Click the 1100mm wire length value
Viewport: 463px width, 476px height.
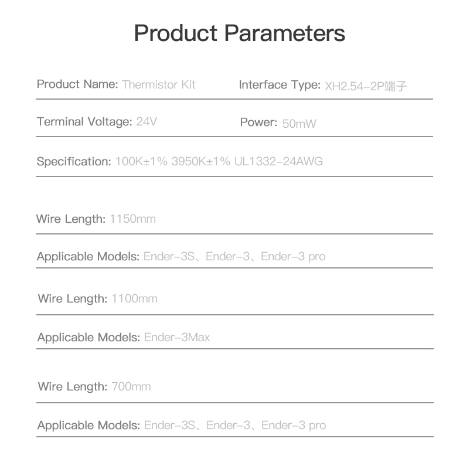134,299
